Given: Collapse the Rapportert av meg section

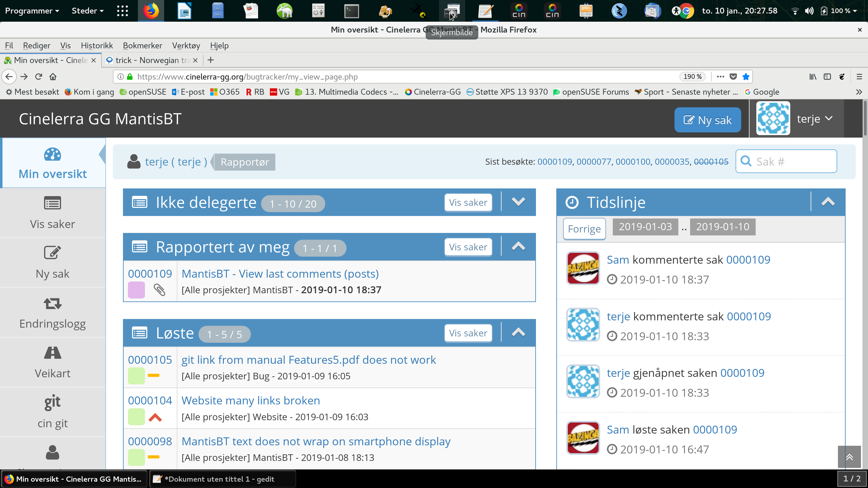Looking at the screenshot, I should coord(518,246).
